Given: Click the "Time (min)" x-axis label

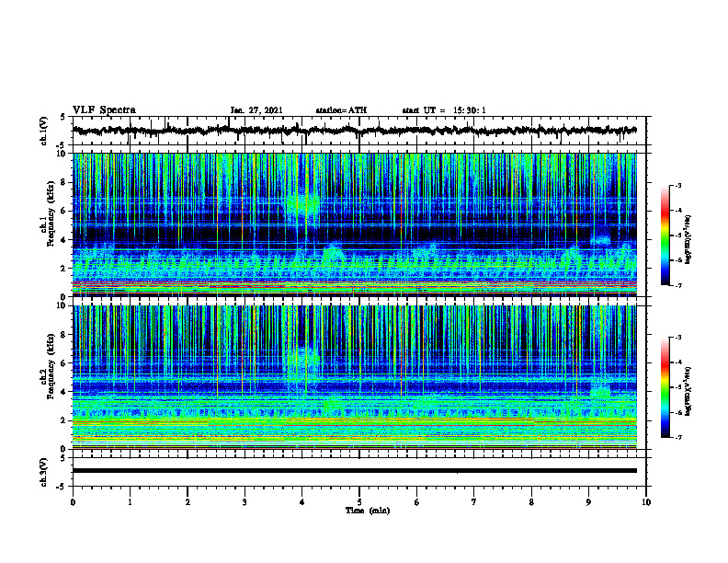Looking at the screenshot, I should coord(368,511).
